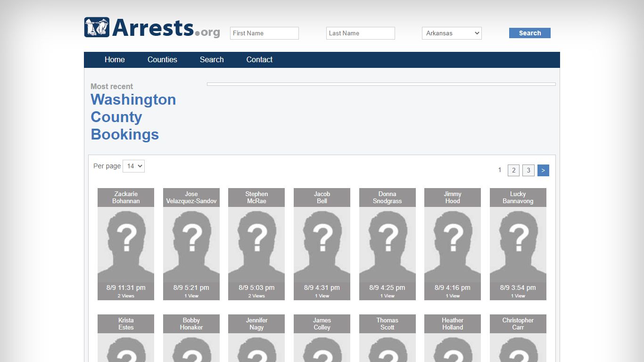Viewport: 644px width, 362px height.
Task: Open Christopher Carr's name header
Action: tap(518, 324)
